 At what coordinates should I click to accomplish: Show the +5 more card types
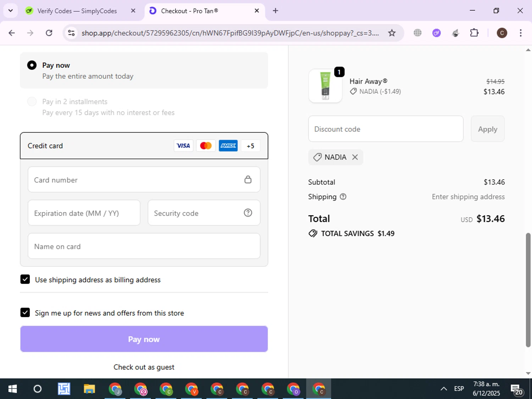tap(250, 146)
